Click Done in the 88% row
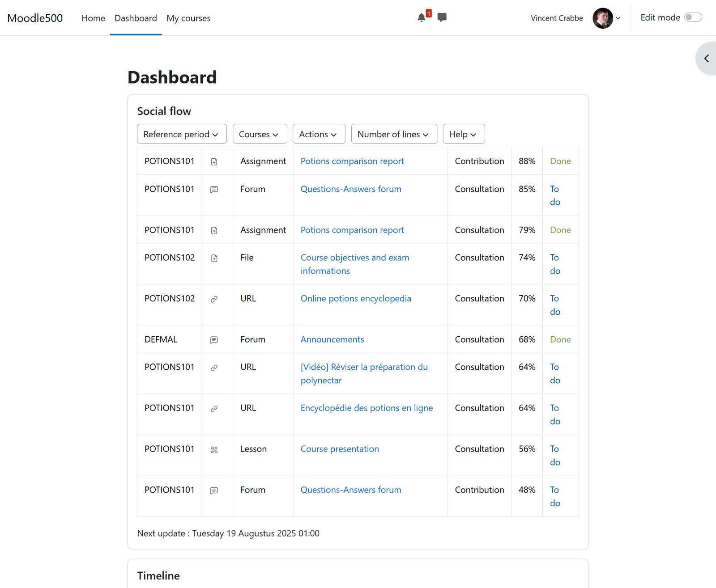The width and height of the screenshot is (716, 588). [560, 161]
